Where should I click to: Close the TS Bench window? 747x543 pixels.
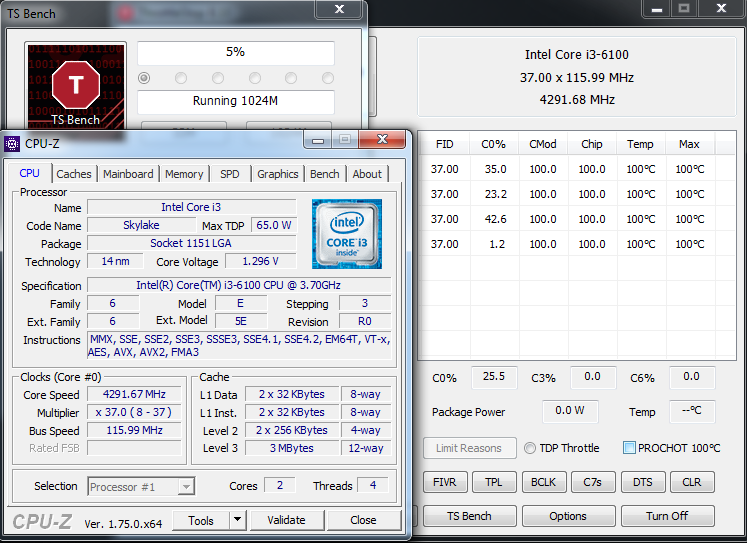coord(339,9)
